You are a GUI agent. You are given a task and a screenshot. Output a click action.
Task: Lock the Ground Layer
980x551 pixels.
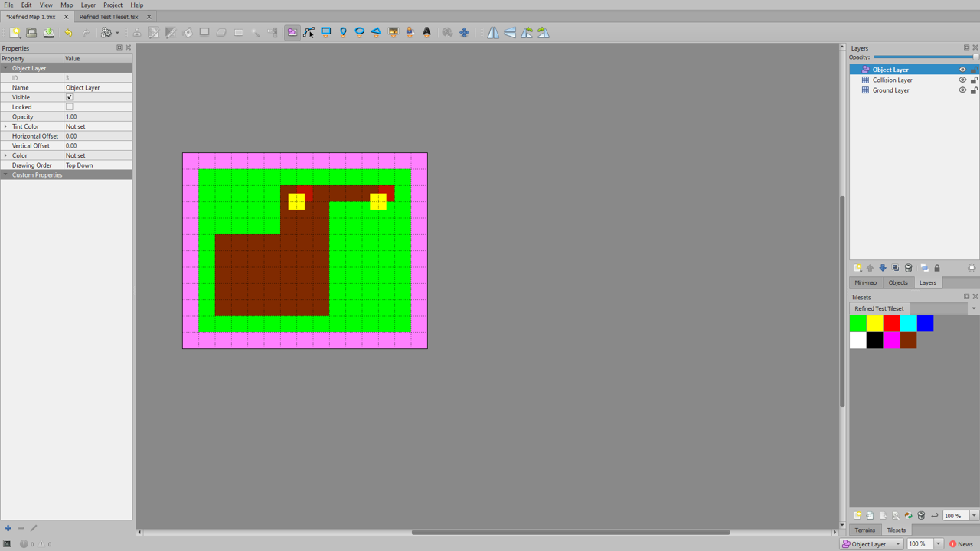974,90
